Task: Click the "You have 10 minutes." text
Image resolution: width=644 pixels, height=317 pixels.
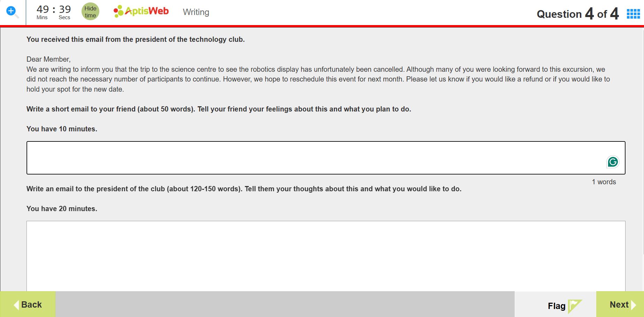Action: click(x=62, y=129)
